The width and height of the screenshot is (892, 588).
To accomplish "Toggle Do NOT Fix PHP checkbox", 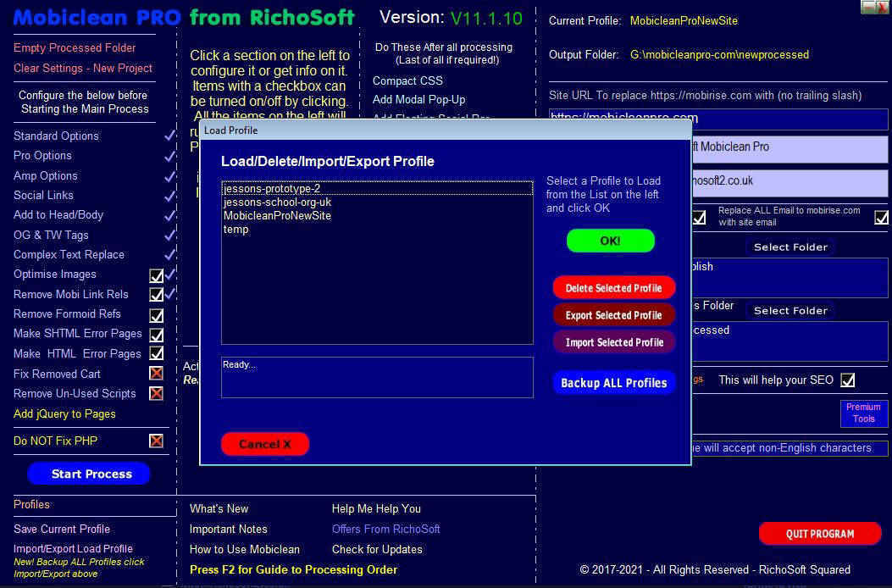I will 156,441.
